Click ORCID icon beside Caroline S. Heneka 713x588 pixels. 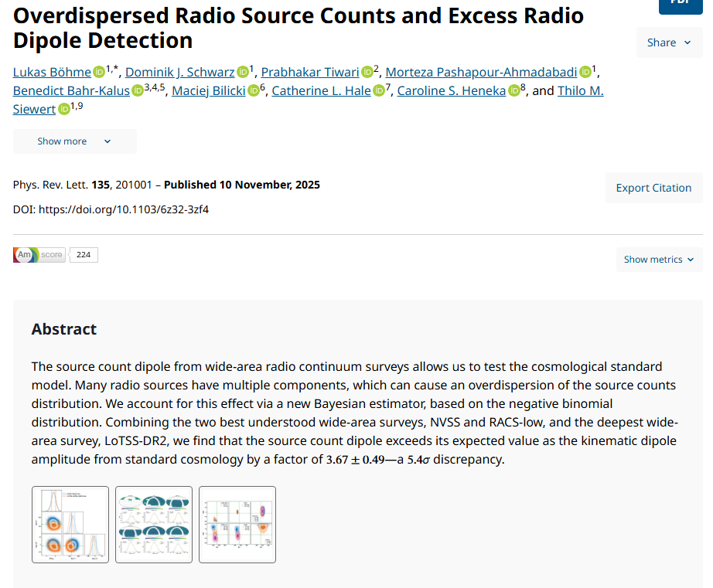tap(514, 91)
